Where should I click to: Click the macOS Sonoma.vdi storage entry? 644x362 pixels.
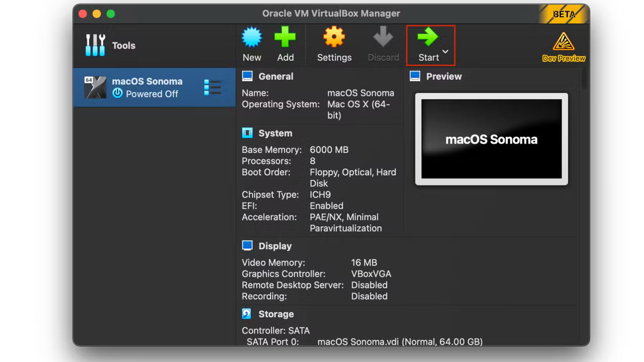pos(400,342)
